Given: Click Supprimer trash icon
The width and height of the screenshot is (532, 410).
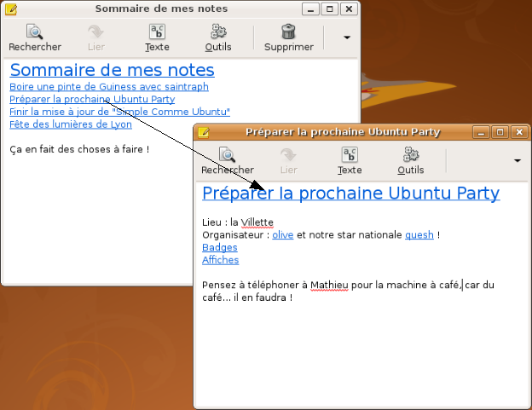Looking at the screenshot, I should (288, 33).
